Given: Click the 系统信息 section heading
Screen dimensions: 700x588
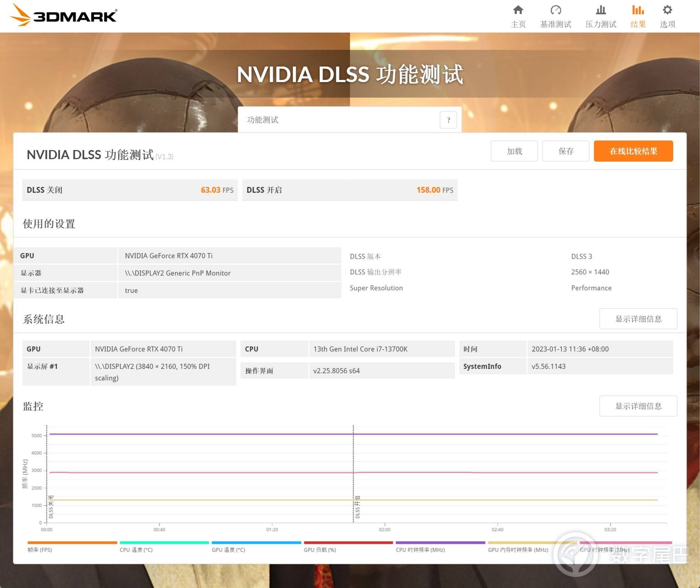Looking at the screenshot, I should (44, 319).
